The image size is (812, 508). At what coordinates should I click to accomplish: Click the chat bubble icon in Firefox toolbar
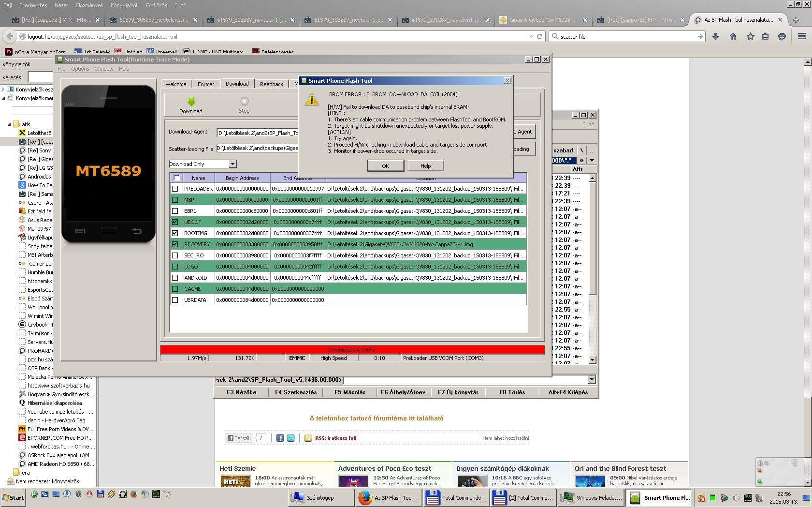(x=782, y=36)
